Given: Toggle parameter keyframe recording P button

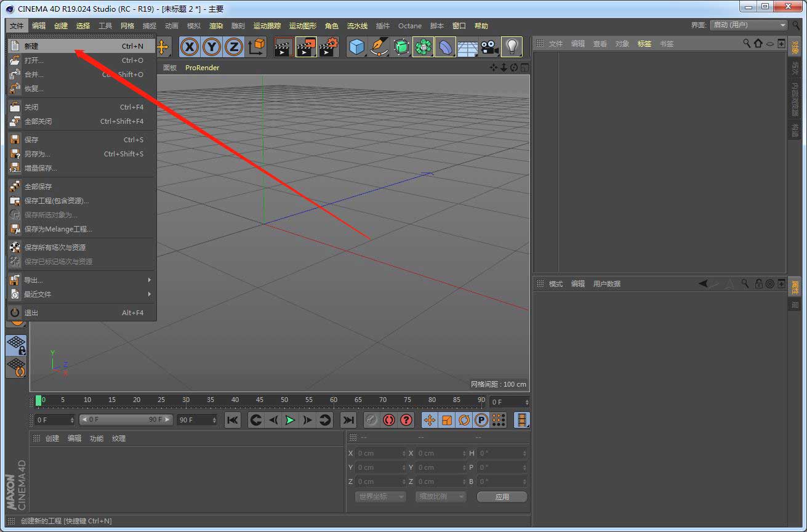Looking at the screenshot, I should pos(481,420).
